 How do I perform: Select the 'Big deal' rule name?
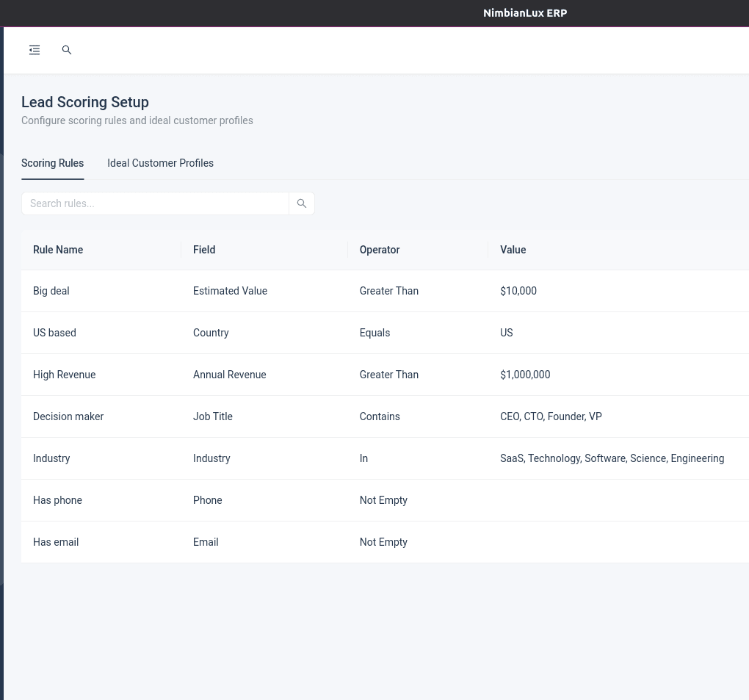51,291
